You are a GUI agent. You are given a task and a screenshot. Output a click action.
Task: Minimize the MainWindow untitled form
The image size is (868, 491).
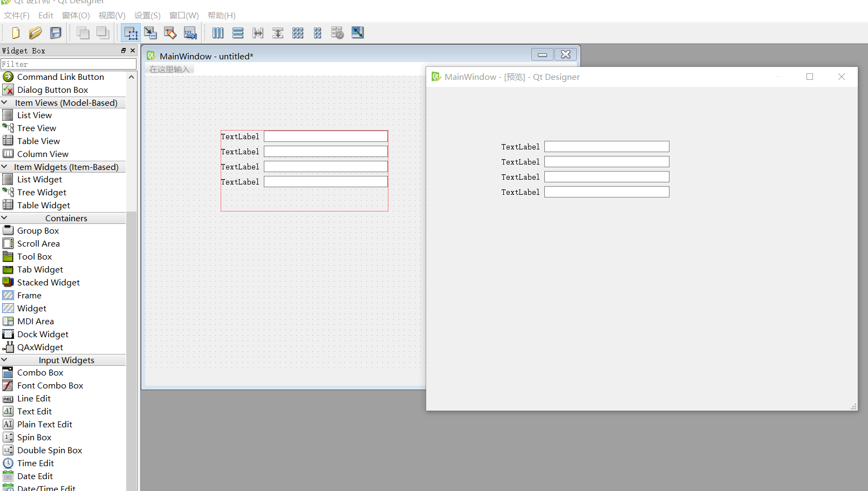pyautogui.click(x=542, y=54)
